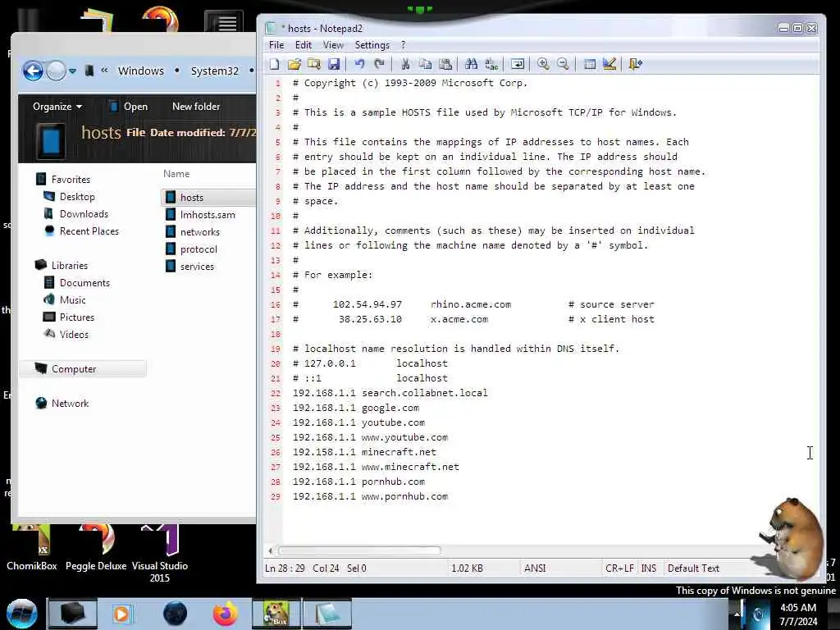Sort by the Name column header

pyautogui.click(x=176, y=174)
